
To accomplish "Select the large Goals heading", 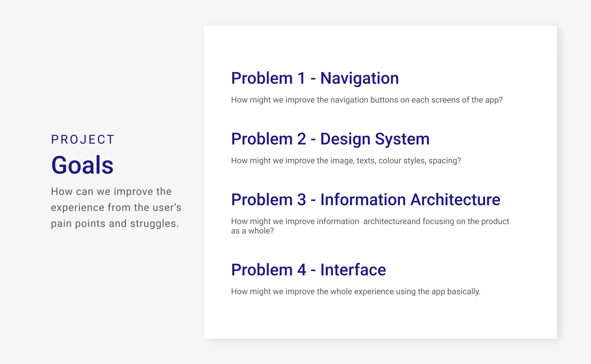I will pos(82,165).
